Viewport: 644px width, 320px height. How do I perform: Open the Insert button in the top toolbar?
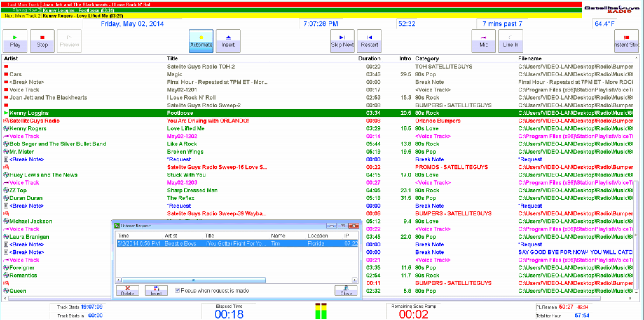click(x=228, y=41)
